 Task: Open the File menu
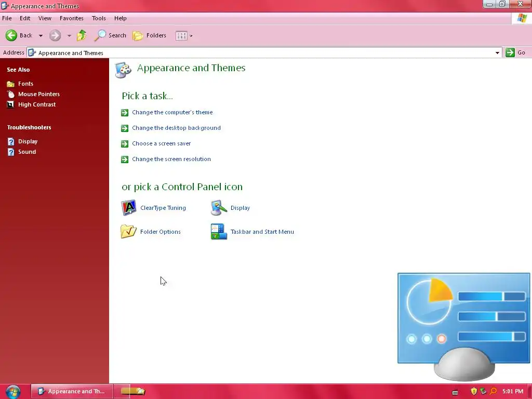coord(7,18)
